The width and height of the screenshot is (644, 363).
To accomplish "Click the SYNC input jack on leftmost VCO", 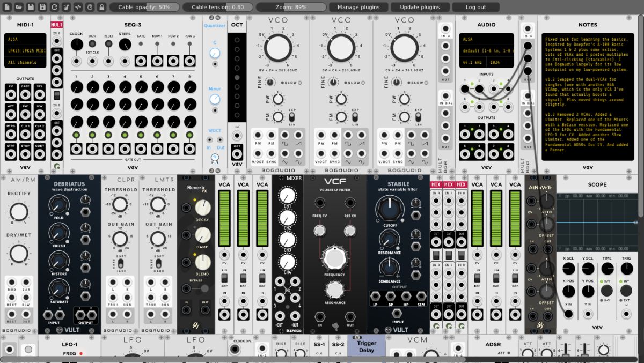I will click(273, 154).
